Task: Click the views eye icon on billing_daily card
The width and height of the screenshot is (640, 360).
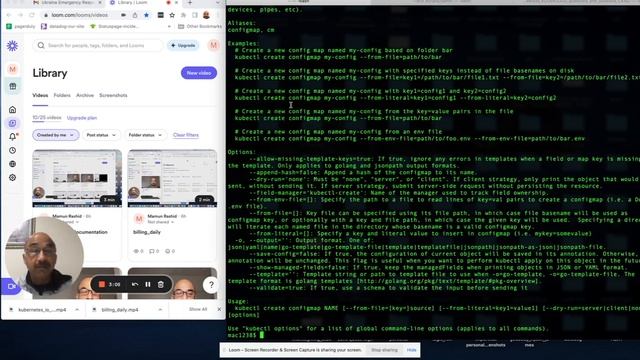Action: tap(136, 251)
